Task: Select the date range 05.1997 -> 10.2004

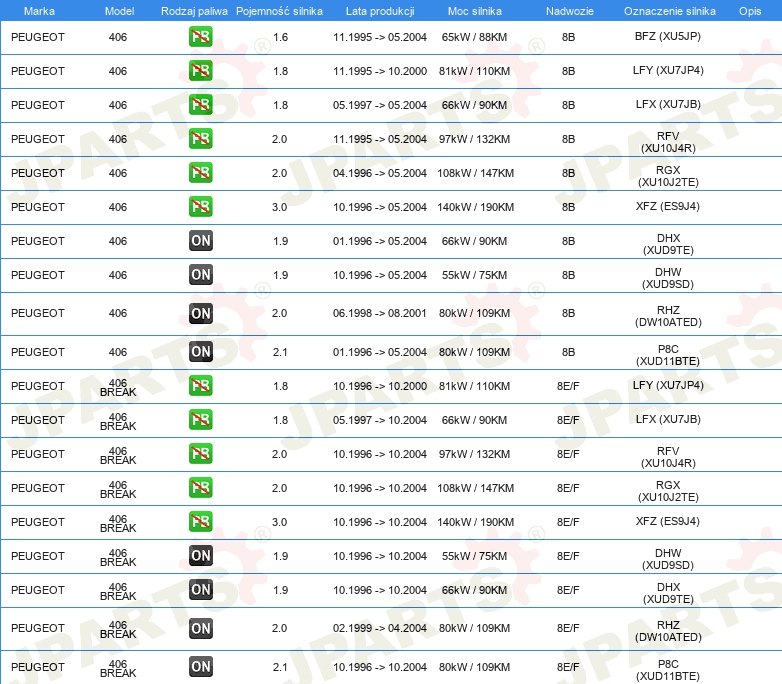Action: click(x=380, y=420)
